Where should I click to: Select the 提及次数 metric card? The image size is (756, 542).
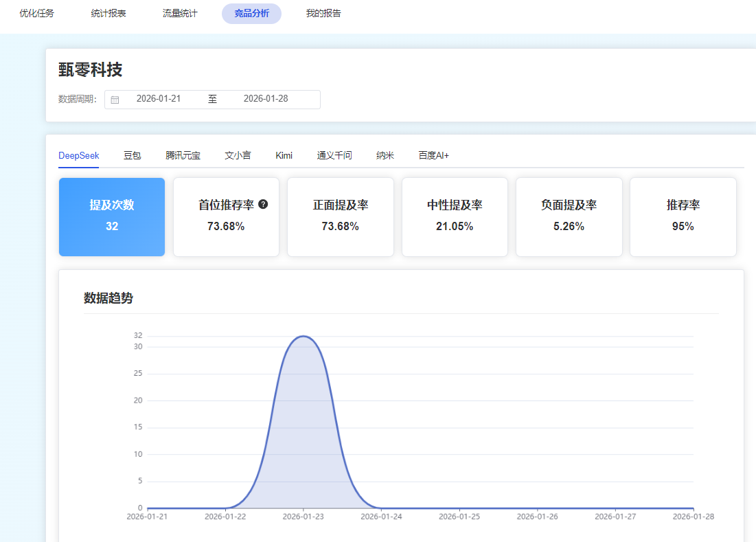pyautogui.click(x=112, y=217)
